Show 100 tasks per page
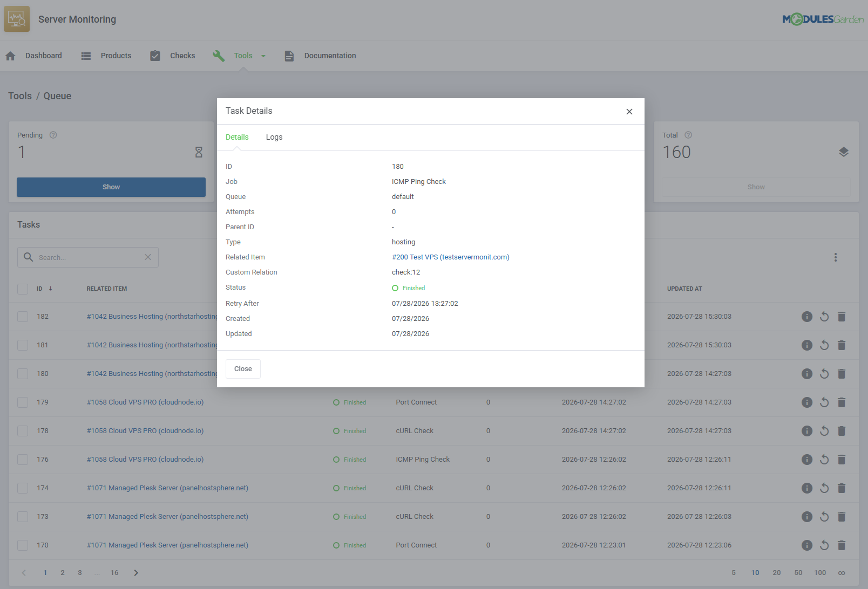Image resolution: width=868 pixels, height=589 pixels. point(820,573)
